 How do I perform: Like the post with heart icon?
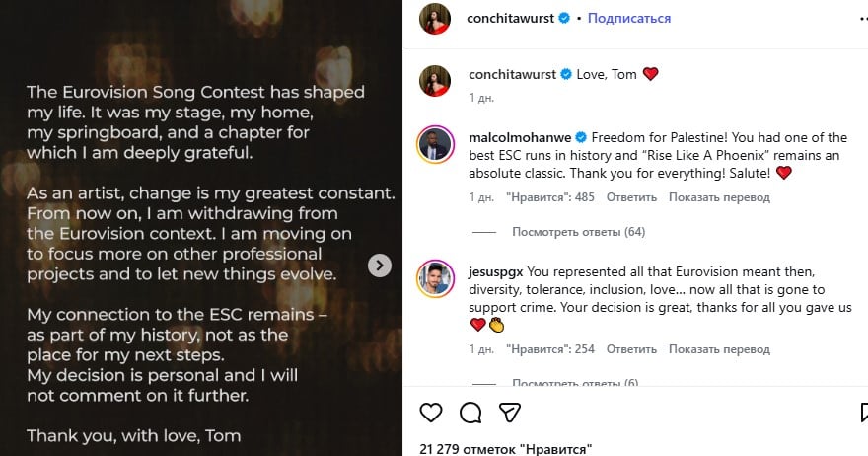click(431, 412)
